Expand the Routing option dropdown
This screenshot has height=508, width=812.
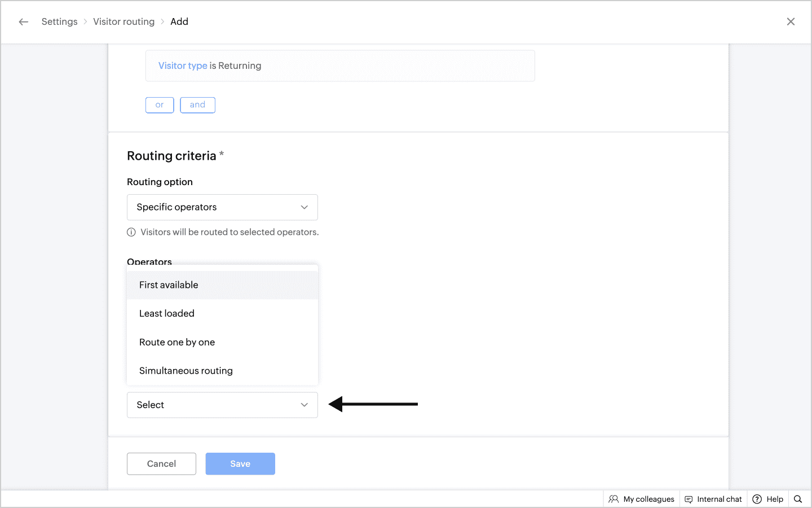(x=222, y=207)
